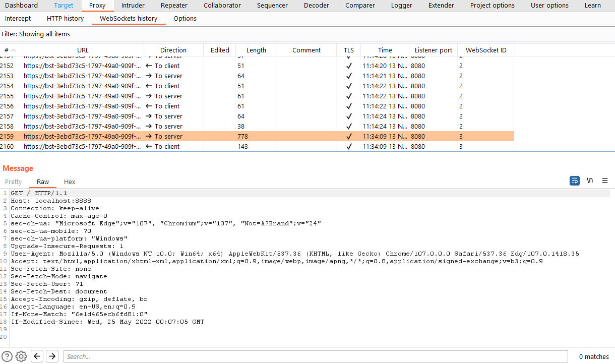615x364 pixels.
Task: Switch to the Dashboard tab
Action: (22, 6)
